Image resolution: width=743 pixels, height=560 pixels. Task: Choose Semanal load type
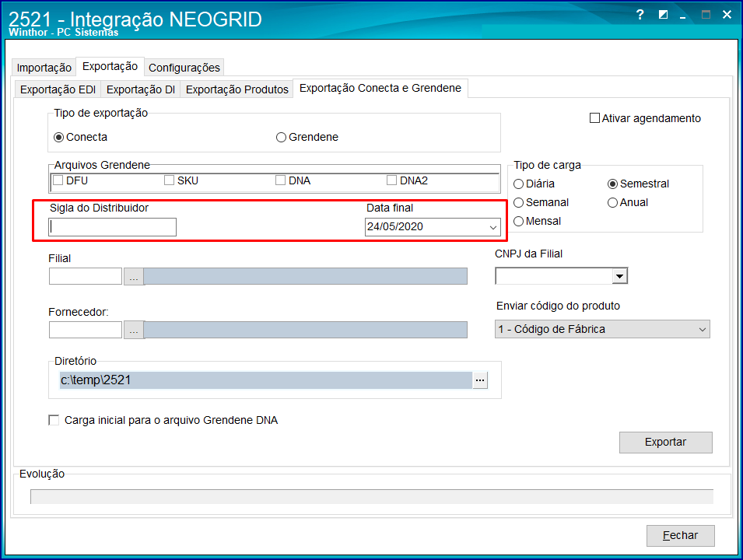tap(518, 203)
